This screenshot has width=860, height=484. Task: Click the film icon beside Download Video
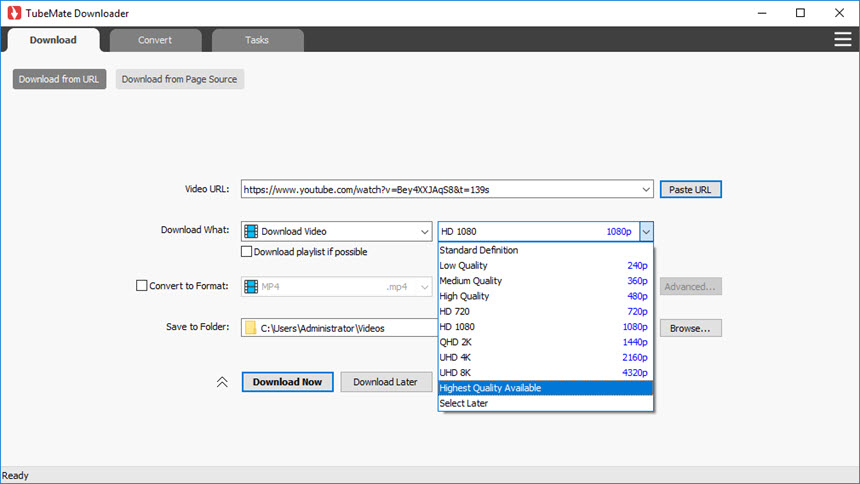click(251, 231)
